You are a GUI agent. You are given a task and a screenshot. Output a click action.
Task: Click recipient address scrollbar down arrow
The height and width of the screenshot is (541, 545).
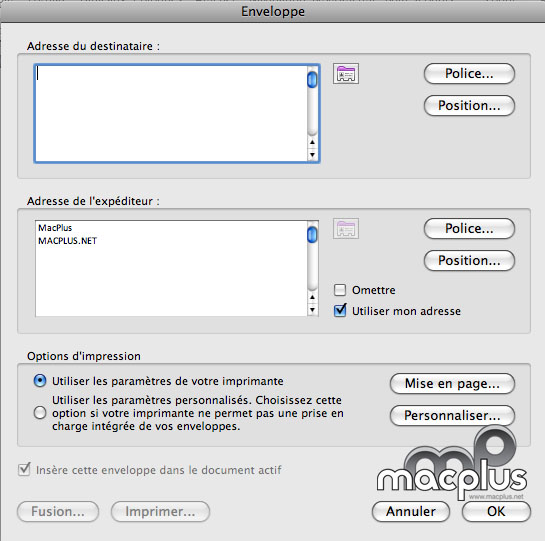[x=312, y=155]
